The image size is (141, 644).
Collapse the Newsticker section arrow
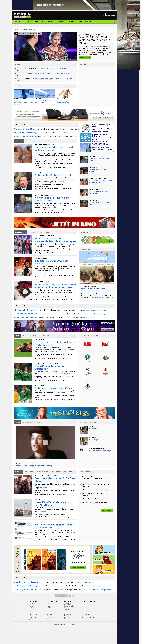(x=74, y=64)
